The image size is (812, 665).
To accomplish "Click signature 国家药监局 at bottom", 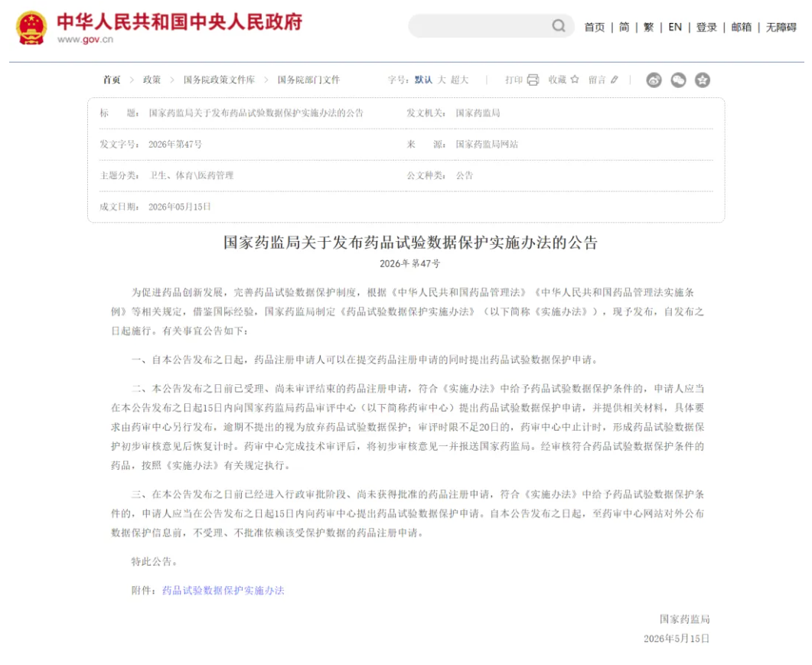I will 685,619.
